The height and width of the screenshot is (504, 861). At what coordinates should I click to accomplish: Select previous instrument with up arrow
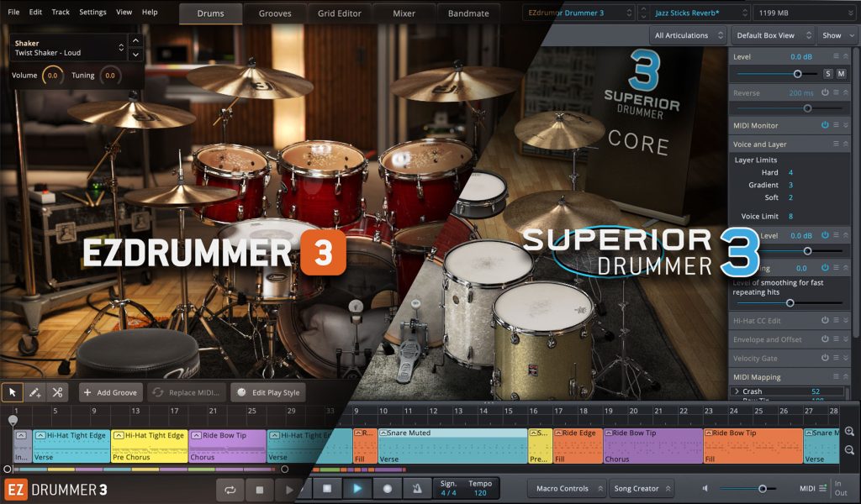135,40
